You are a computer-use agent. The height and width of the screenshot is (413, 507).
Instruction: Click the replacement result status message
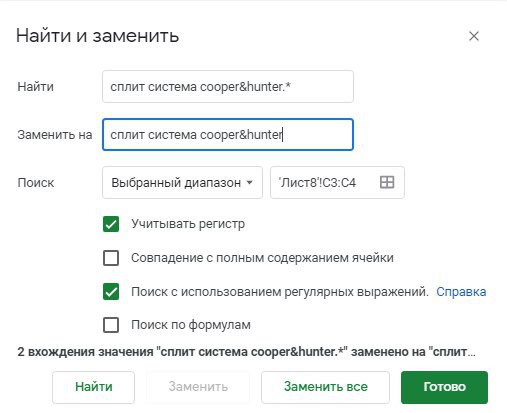click(246, 352)
